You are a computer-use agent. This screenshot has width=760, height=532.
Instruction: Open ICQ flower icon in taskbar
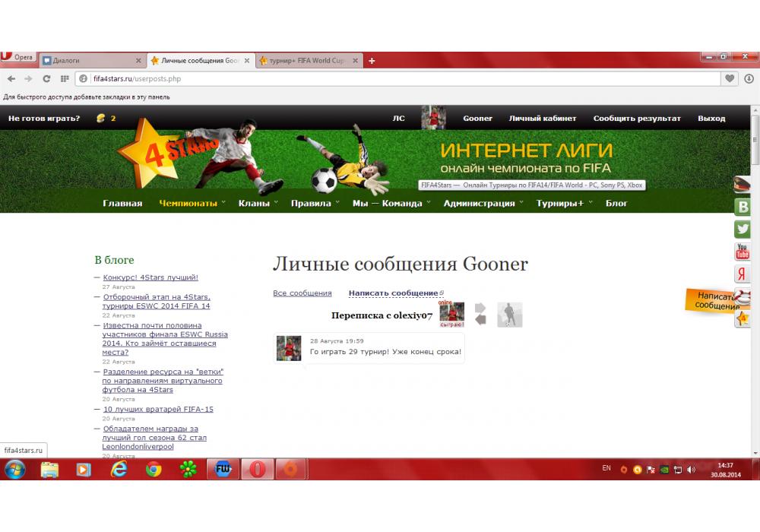click(188, 470)
